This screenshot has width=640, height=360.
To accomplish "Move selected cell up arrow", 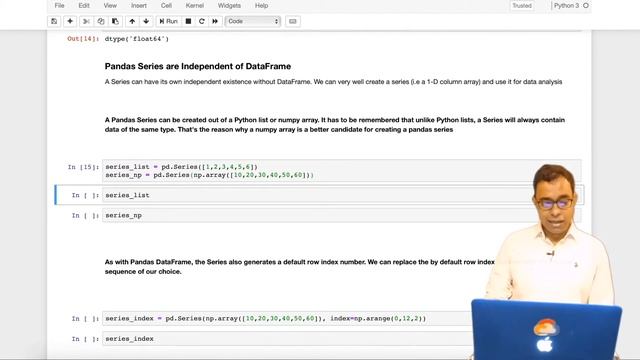I will pos(132,21).
